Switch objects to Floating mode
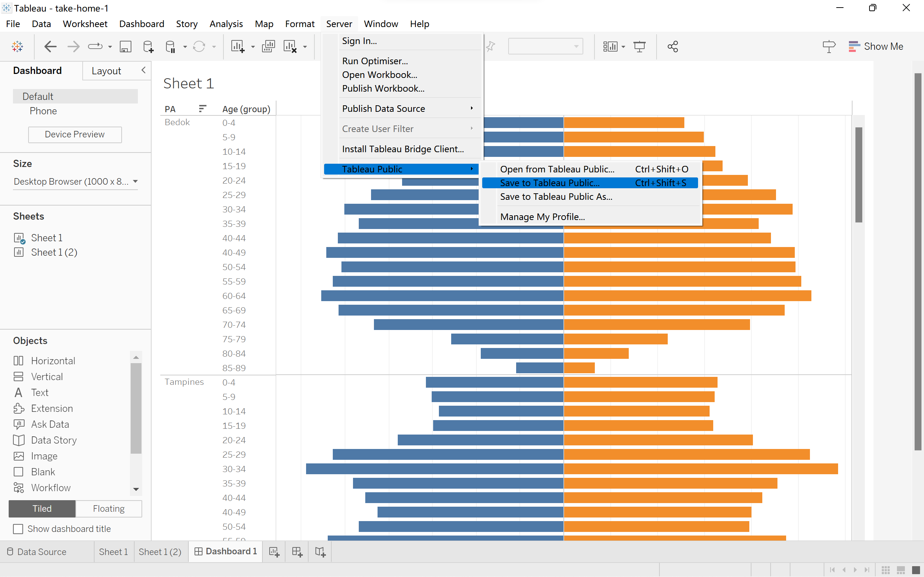The image size is (924, 577). click(x=109, y=509)
